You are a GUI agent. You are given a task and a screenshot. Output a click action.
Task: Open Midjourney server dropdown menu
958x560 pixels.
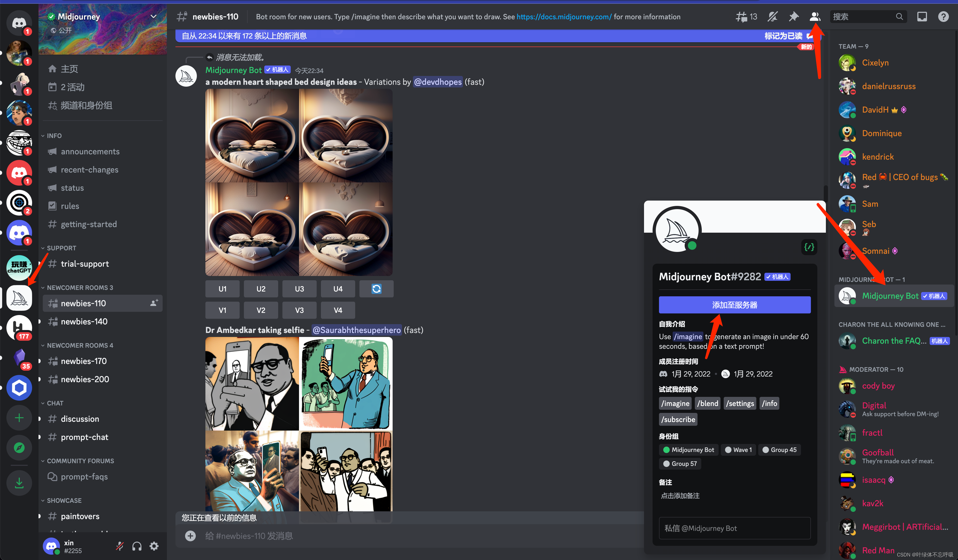pyautogui.click(x=154, y=16)
